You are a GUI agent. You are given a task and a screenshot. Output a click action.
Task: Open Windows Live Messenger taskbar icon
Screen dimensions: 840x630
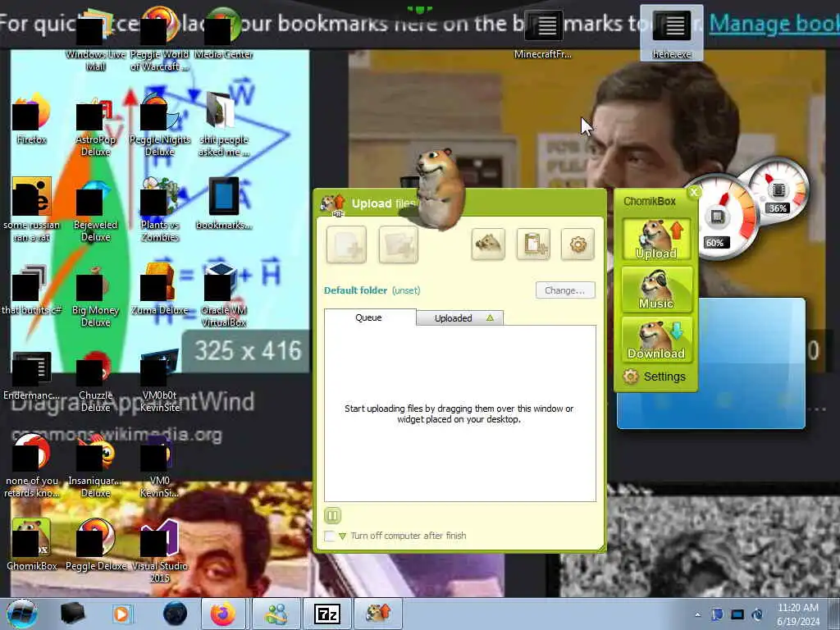(276, 614)
